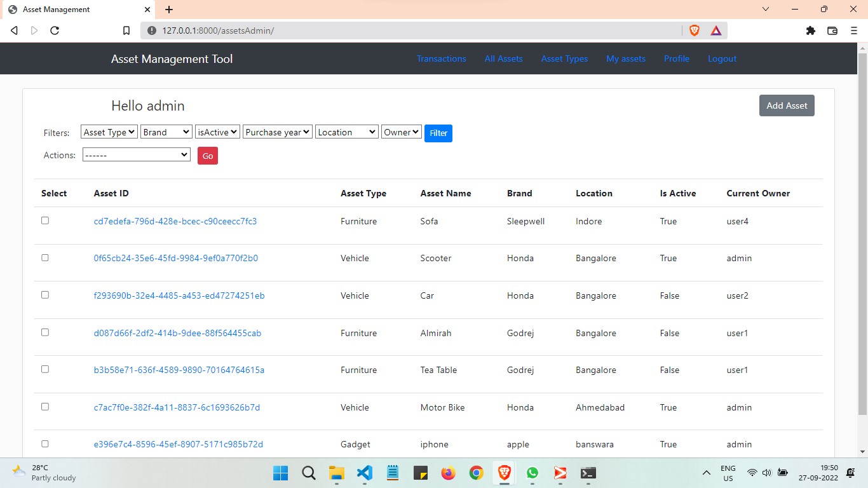The width and height of the screenshot is (868, 488).
Task: Show tab search chevron in title bar
Action: click(766, 10)
